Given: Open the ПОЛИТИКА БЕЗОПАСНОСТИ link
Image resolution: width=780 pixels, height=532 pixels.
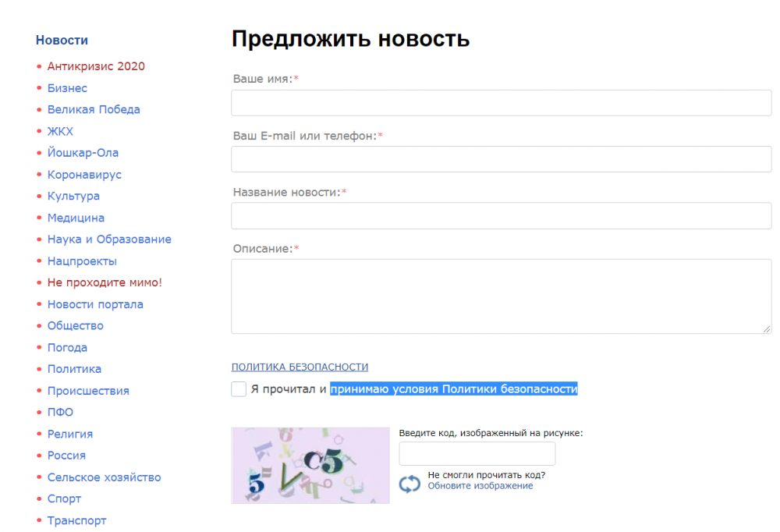Looking at the screenshot, I should 300,367.
